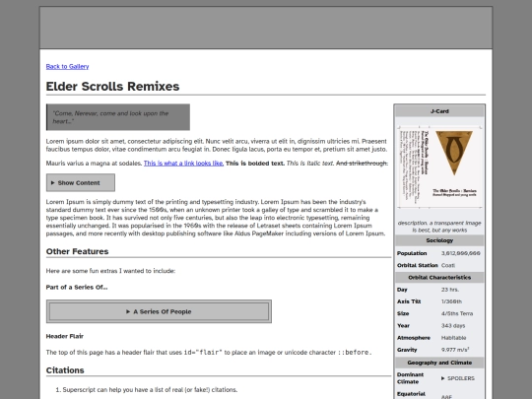532x399 pixels.
Task: Click the Header Flair label
Action: click(65, 336)
